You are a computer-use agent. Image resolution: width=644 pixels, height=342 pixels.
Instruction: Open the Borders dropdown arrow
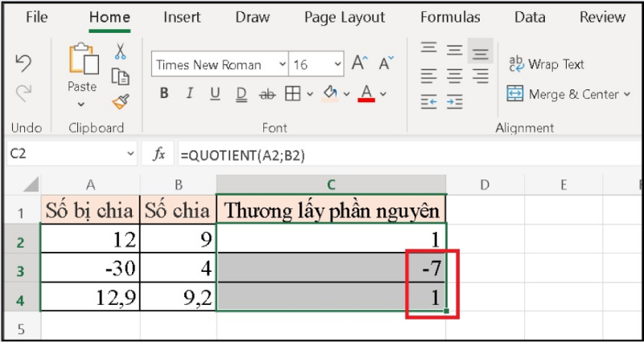pyautogui.click(x=310, y=94)
